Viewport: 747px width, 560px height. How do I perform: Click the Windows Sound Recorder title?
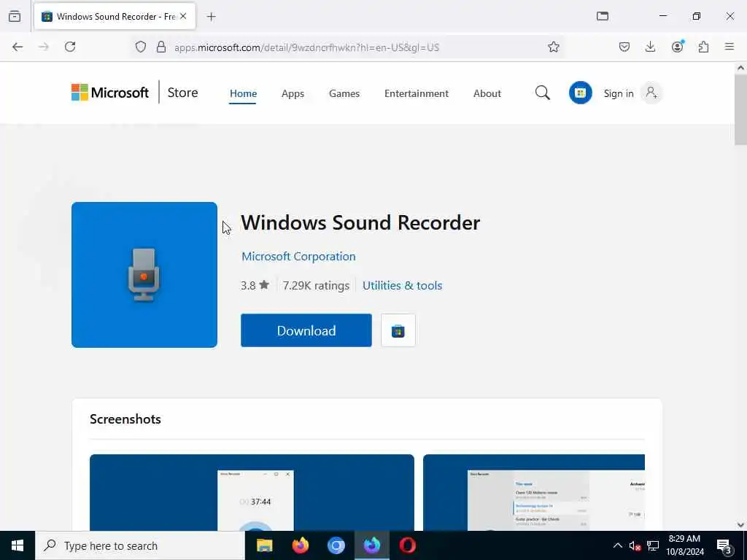(360, 222)
